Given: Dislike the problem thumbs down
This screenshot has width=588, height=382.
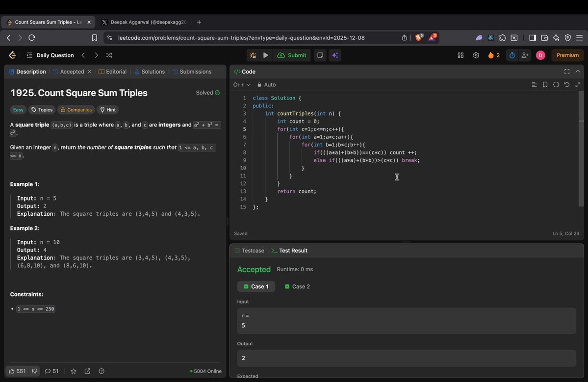Looking at the screenshot, I should pos(34,371).
